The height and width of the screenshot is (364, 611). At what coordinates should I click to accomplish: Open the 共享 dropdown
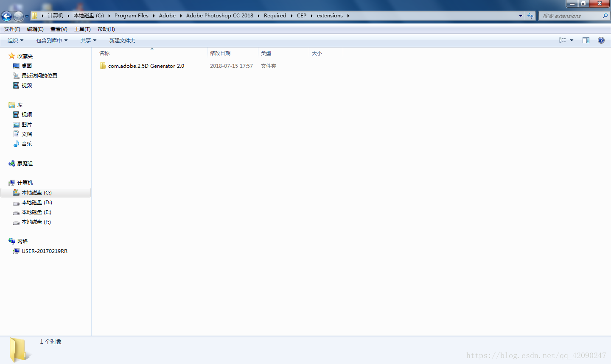coord(88,40)
